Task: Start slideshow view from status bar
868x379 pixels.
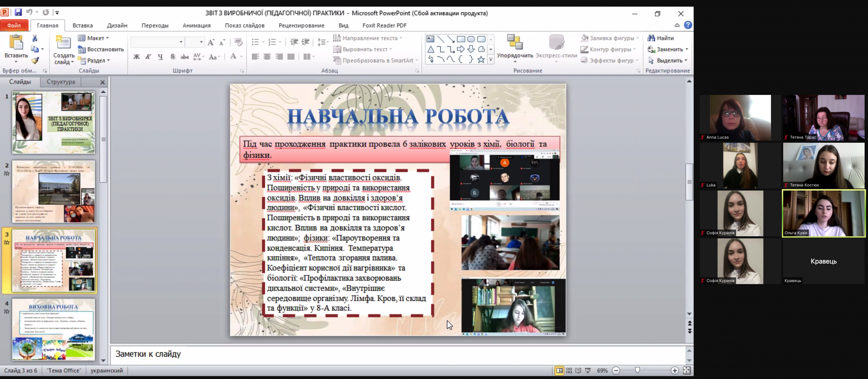Action: click(x=588, y=371)
